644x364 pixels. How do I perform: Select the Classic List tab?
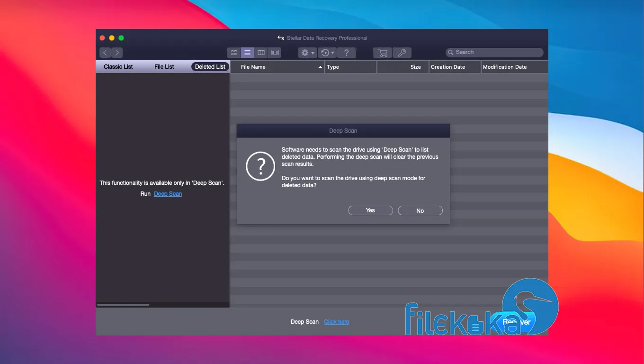118,67
